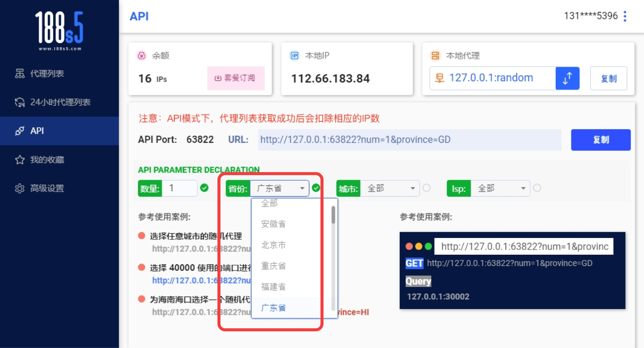
Task: Toggle the 省份 green check mark
Action: point(316,188)
